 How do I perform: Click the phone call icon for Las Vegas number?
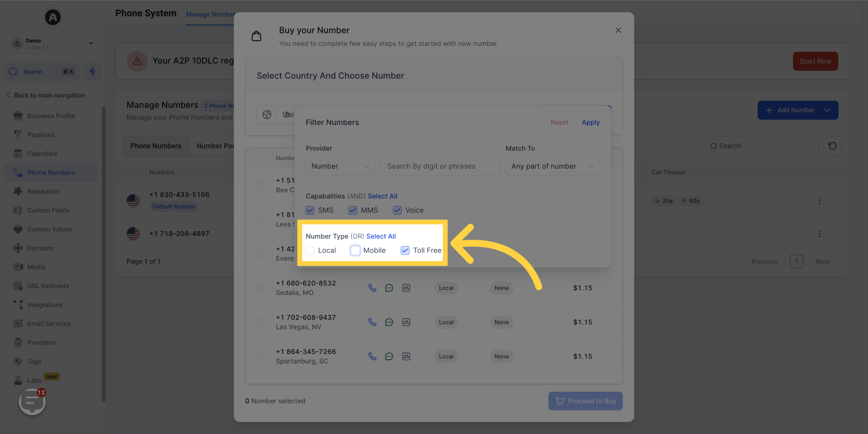[372, 322]
